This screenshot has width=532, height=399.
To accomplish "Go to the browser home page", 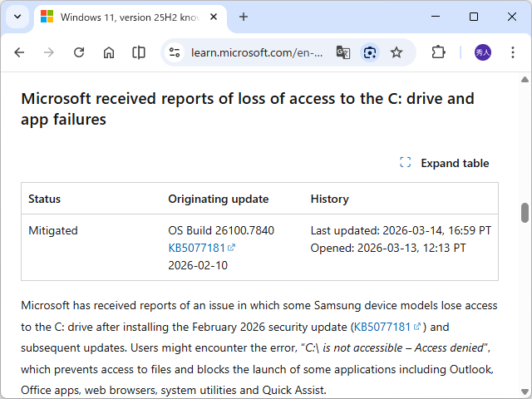I will point(109,52).
